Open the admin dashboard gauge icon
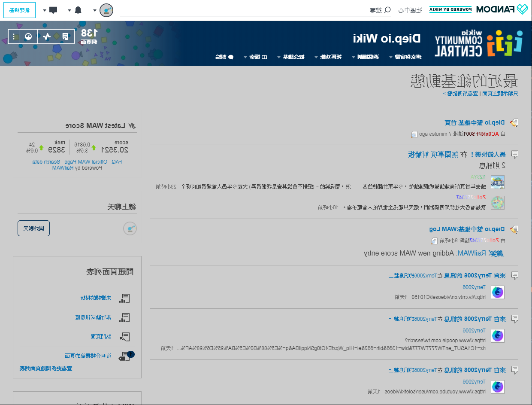 [x=28, y=37]
